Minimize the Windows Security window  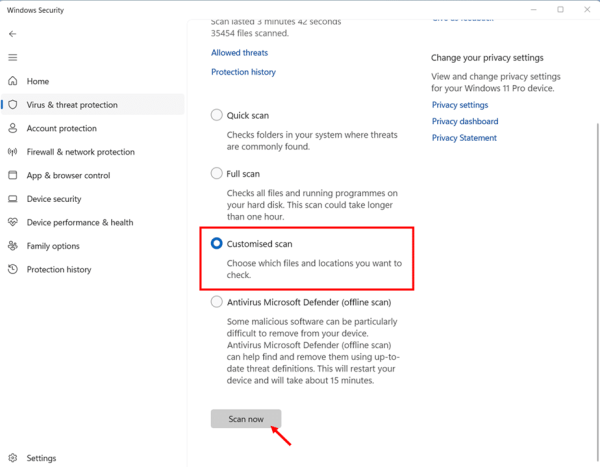533,10
